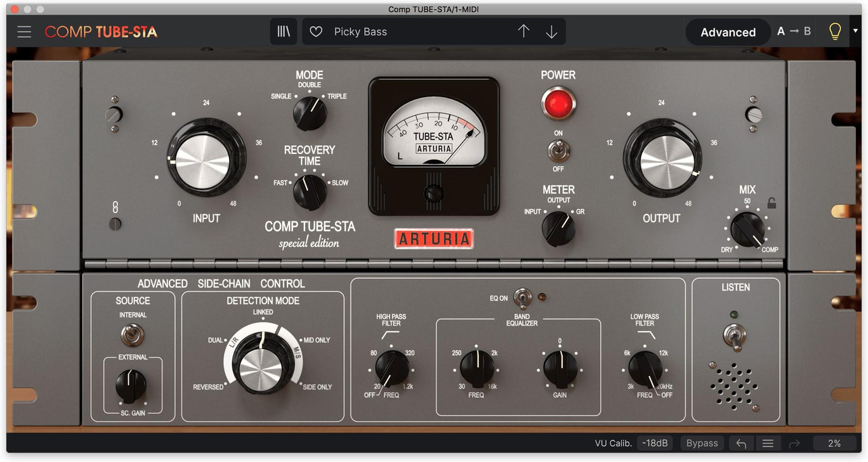This screenshot has width=868, height=462.
Task: Undo with the back arrow
Action: (741, 444)
